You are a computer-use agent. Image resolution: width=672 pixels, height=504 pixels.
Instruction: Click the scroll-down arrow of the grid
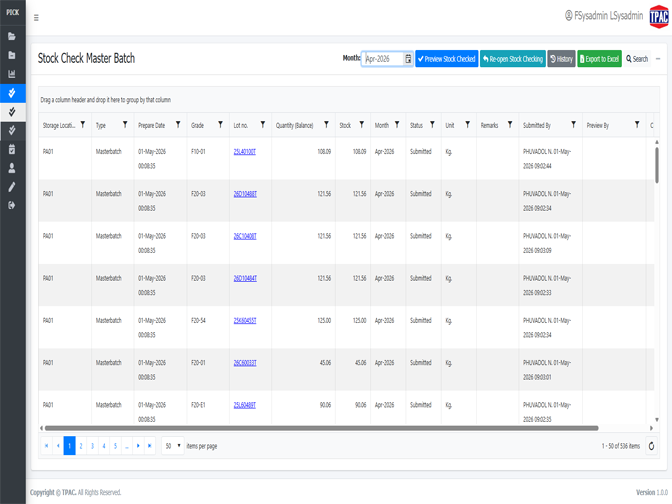click(657, 420)
